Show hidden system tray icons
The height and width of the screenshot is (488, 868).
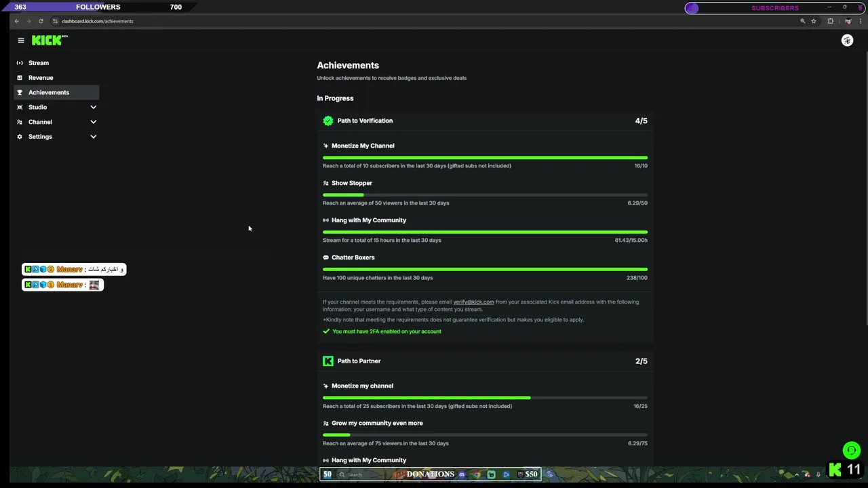(797, 474)
